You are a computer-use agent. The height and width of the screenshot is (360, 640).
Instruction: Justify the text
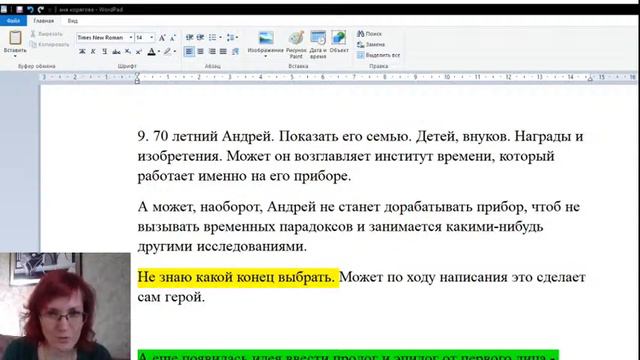223,51
